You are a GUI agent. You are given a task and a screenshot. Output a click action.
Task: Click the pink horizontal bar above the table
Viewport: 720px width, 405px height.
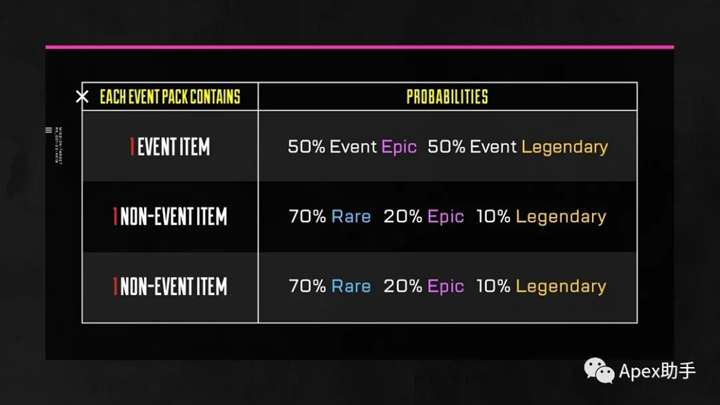[x=360, y=47]
